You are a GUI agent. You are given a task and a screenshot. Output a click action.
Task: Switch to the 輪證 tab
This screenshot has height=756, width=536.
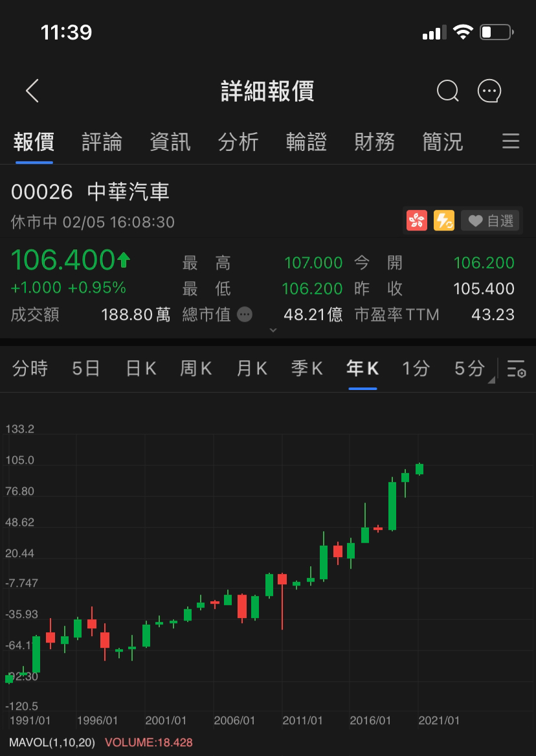(x=306, y=142)
